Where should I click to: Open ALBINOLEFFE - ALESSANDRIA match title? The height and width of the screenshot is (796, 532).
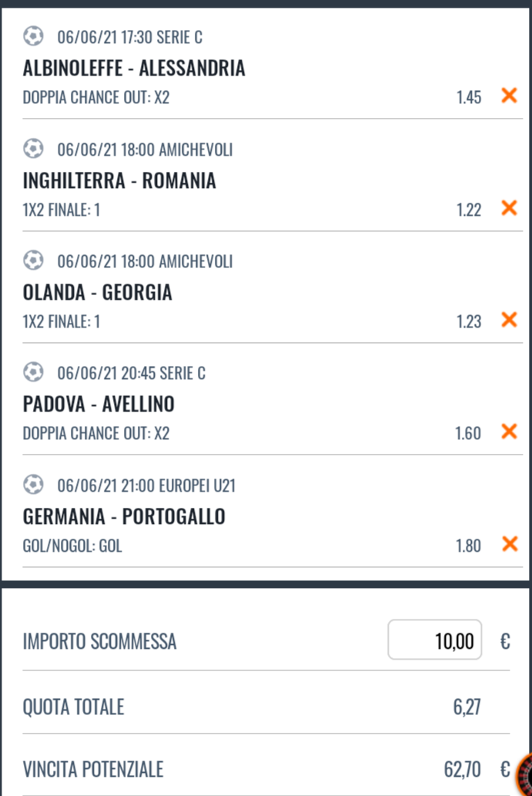click(134, 68)
